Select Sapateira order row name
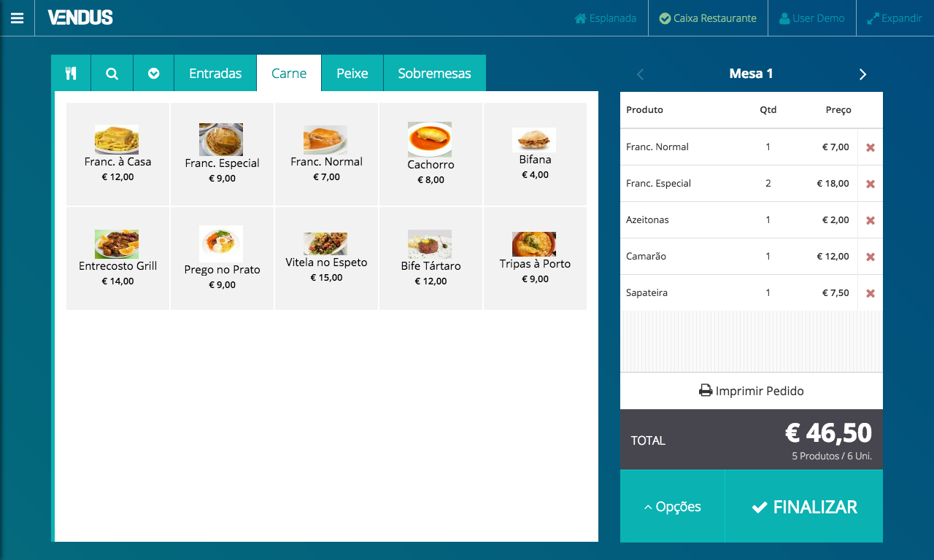This screenshot has width=934, height=560. coord(647,292)
